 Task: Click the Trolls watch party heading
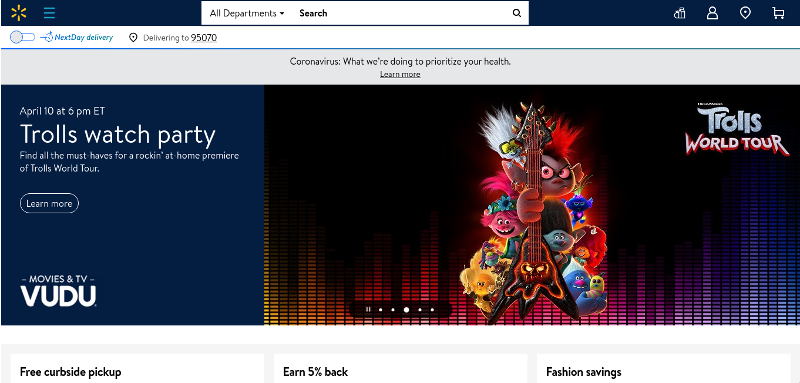(118, 135)
